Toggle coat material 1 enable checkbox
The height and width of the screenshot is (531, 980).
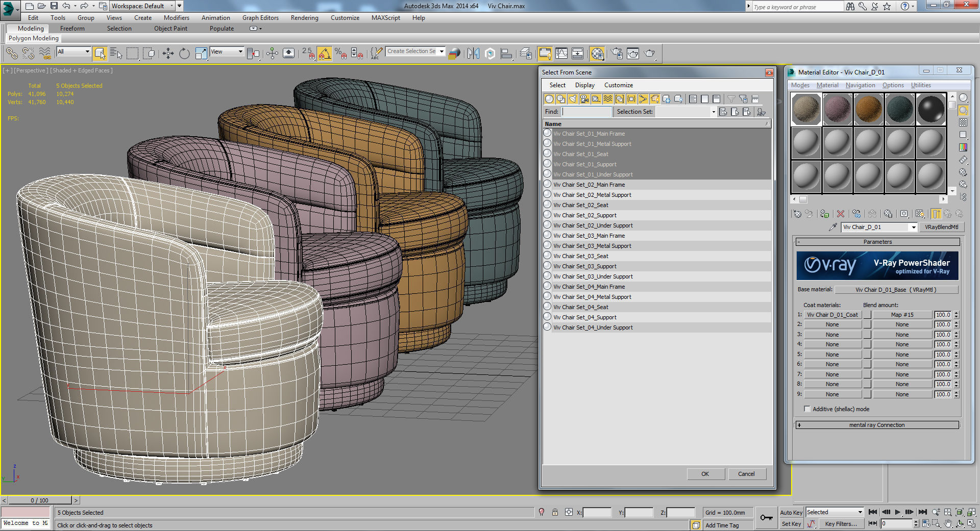[x=867, y=315]
